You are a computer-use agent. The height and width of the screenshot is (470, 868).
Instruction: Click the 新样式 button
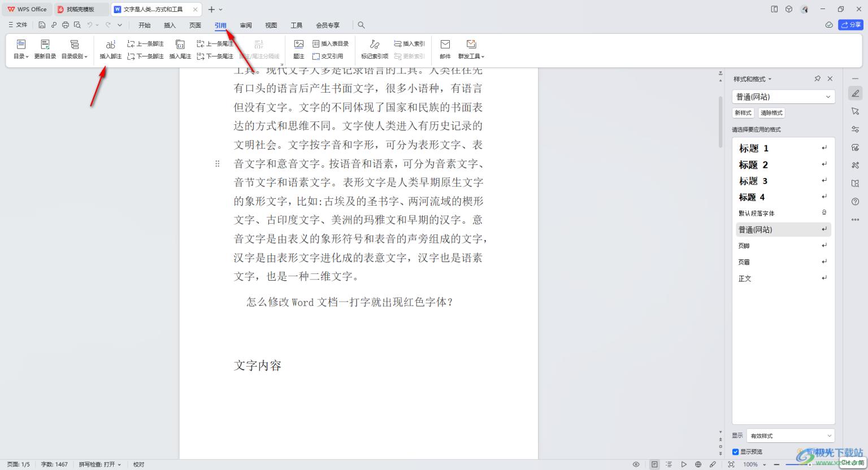pyautogui.click(x=743, y=113)
